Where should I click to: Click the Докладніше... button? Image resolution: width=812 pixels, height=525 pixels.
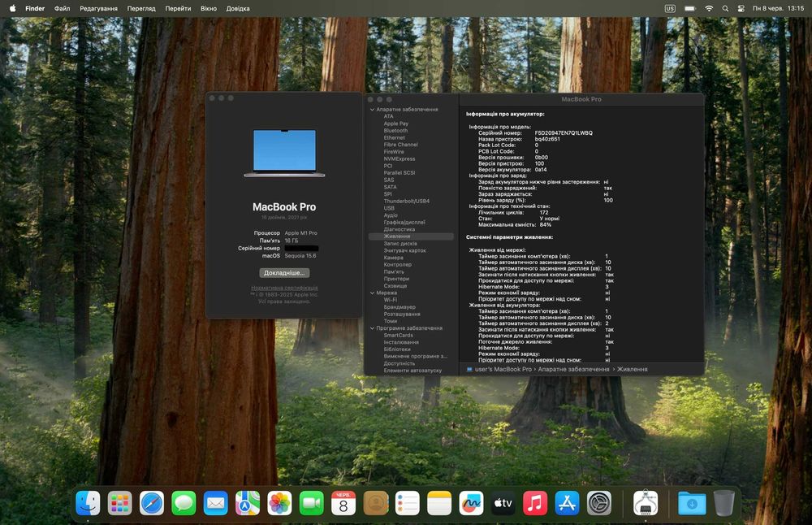[x=284, y=272]
